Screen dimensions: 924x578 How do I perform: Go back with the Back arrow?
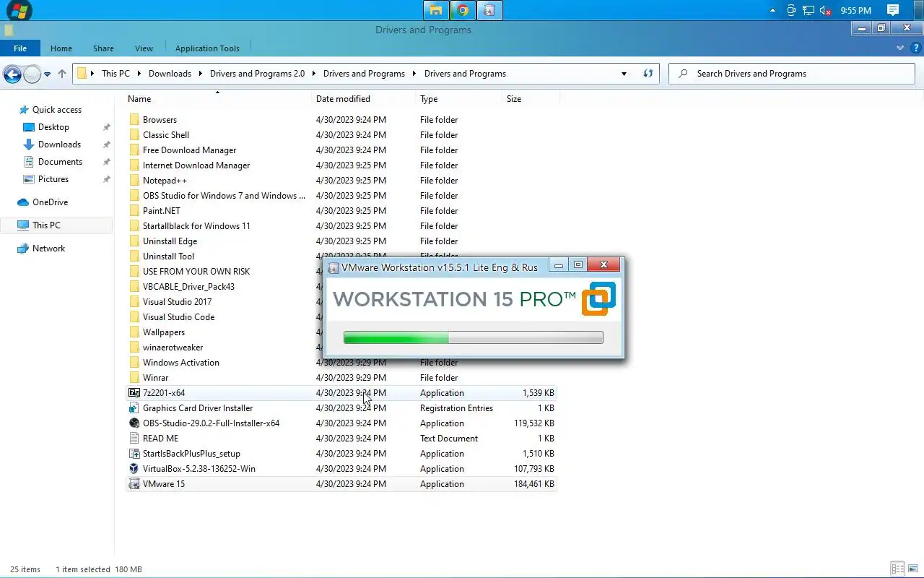point(12,74)
